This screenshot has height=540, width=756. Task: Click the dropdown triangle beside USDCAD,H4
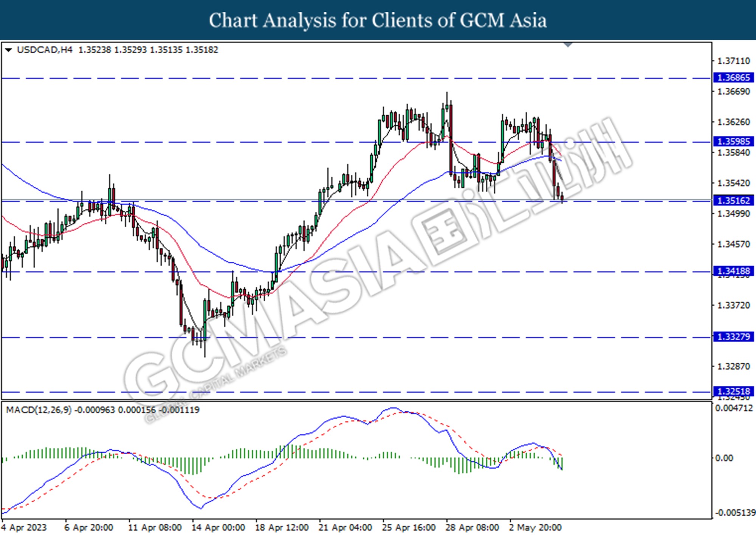(8, 50)
